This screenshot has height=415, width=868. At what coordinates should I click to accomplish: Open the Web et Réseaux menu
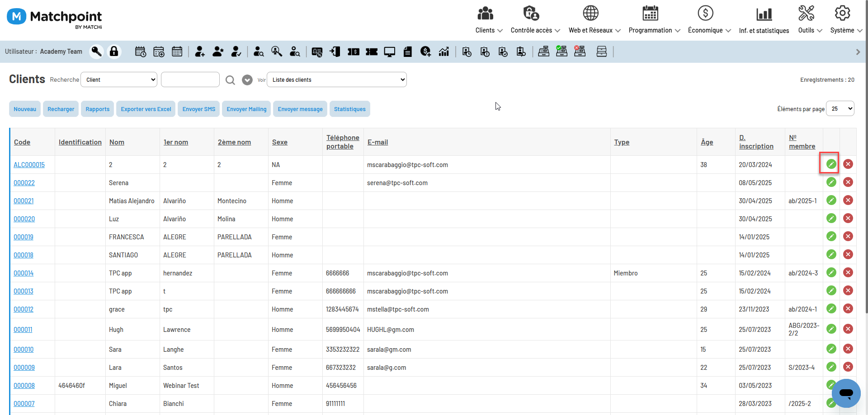click(594, 20)
